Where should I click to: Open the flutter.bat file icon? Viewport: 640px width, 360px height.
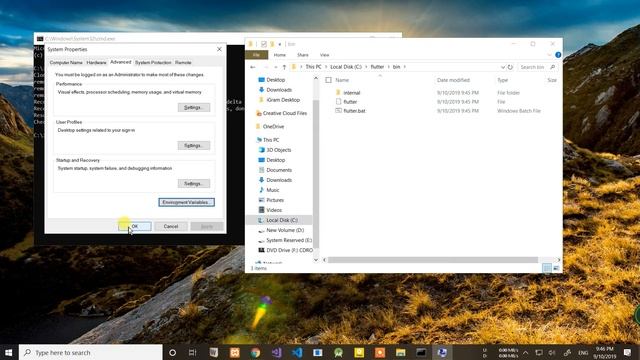[338, 111]
